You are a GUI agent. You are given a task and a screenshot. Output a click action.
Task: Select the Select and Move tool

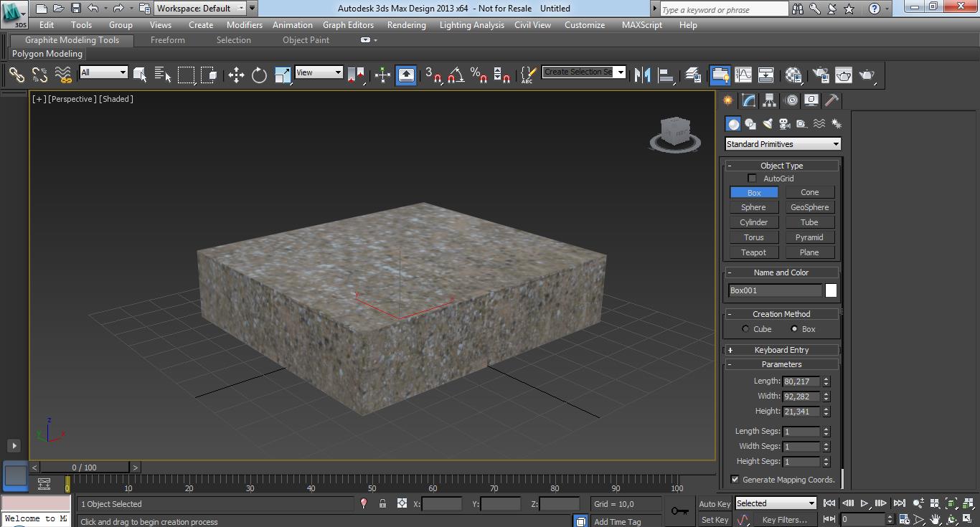236,75
